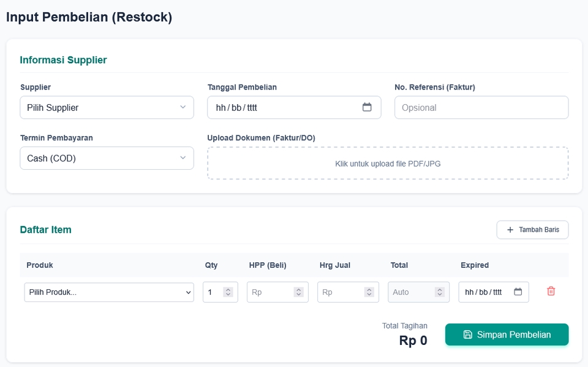The height and width of the screenshot is (367, 588).
Task: Focus the No. Referensi (Faktur) input
Action: (481, 107)
